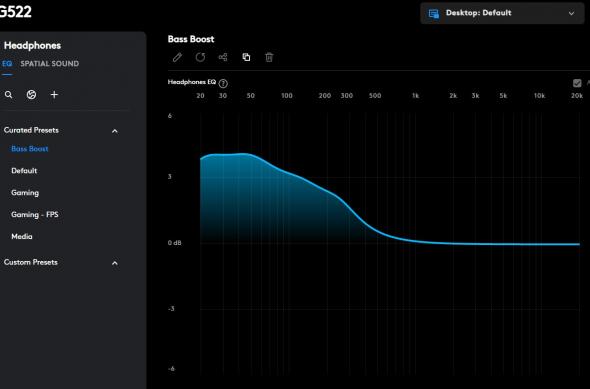
Task: Select the Bass Boost preset
Action: click(x=30, y=149)
